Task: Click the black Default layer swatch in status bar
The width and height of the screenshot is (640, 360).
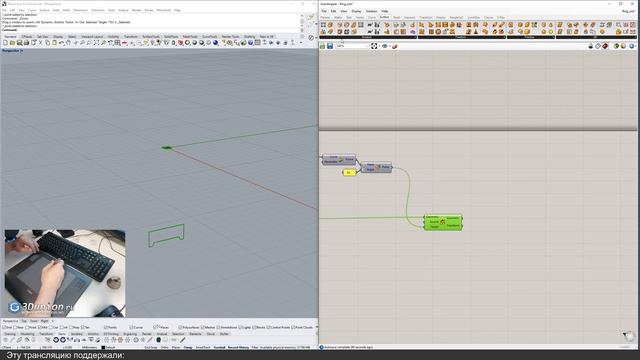Action: [x=103, y=347]
